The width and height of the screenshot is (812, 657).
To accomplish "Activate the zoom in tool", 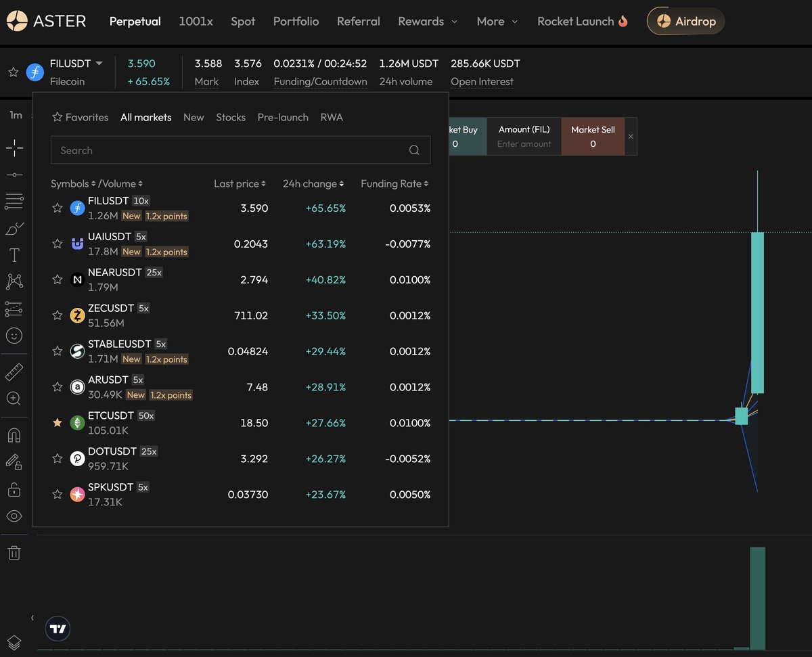I will pos(14,399).
